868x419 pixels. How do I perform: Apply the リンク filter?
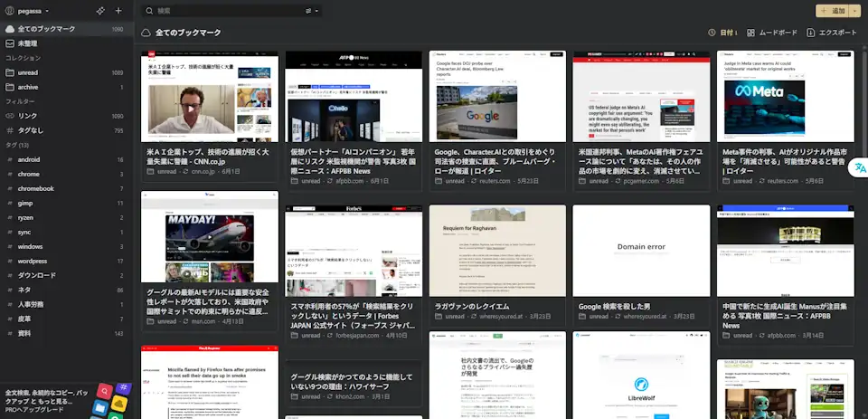[x=66, y=116]
